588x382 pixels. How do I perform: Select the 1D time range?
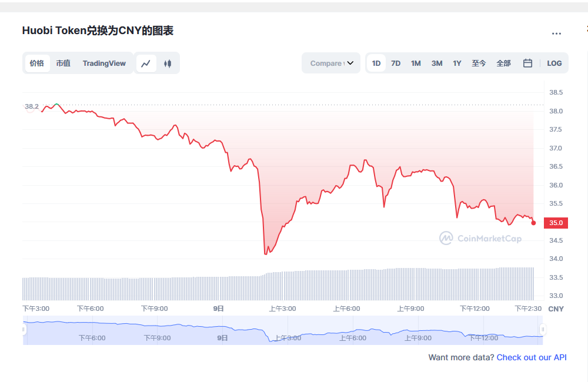point(376,63)
